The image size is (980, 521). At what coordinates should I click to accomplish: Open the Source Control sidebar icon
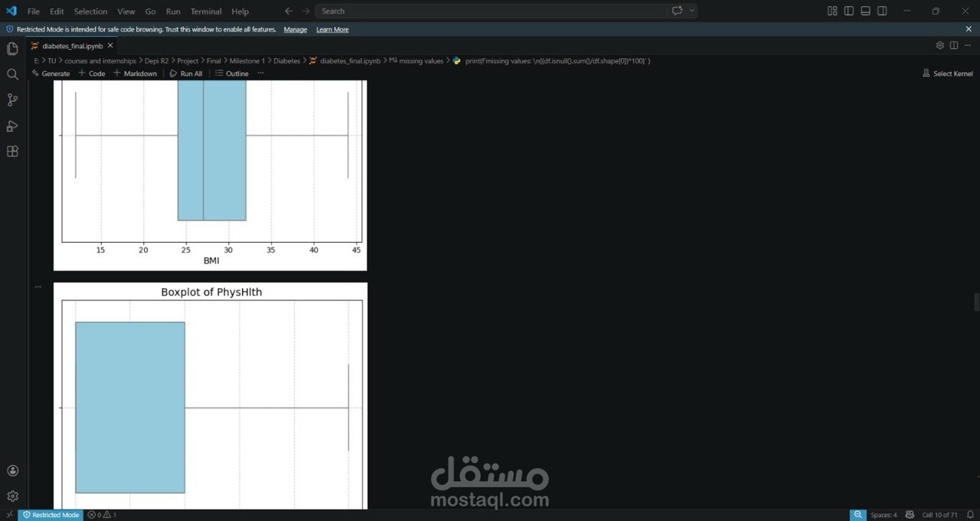[11, 100]
